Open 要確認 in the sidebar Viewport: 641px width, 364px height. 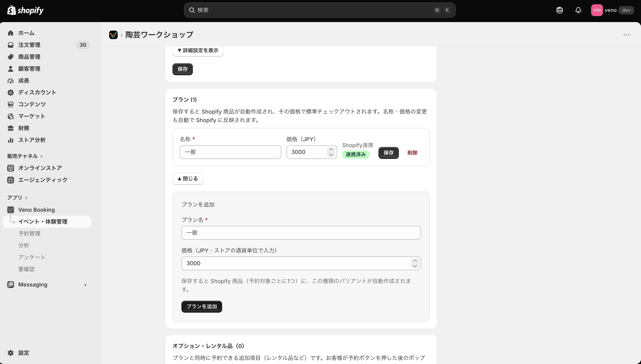pyautogui.click(x=27, y=269)
